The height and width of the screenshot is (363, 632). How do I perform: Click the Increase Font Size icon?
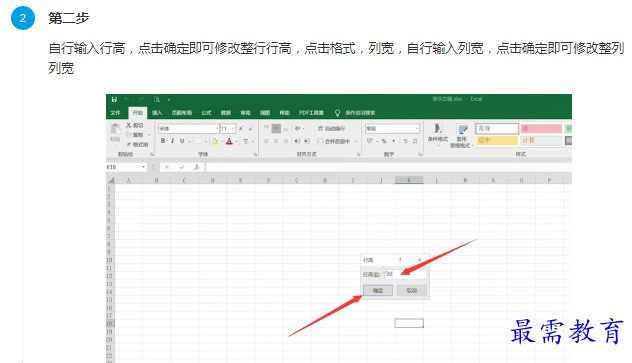pyautogui.click(x=241, y=129)
